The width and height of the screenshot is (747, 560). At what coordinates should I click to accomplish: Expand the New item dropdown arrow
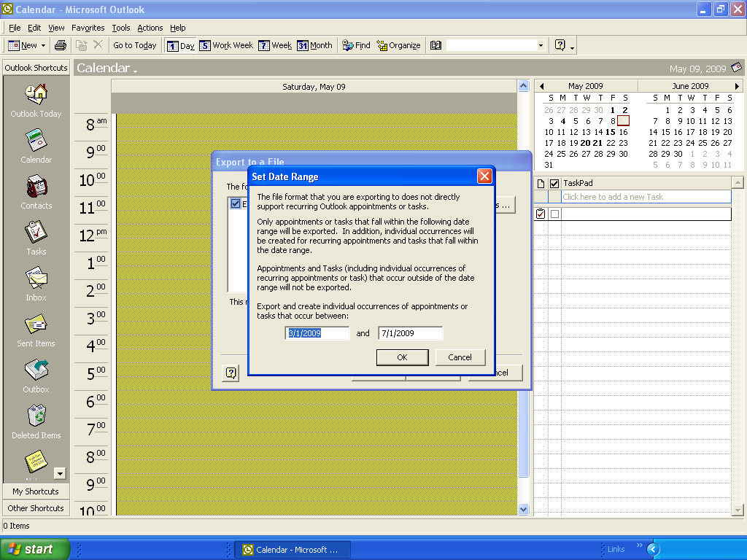43,45
